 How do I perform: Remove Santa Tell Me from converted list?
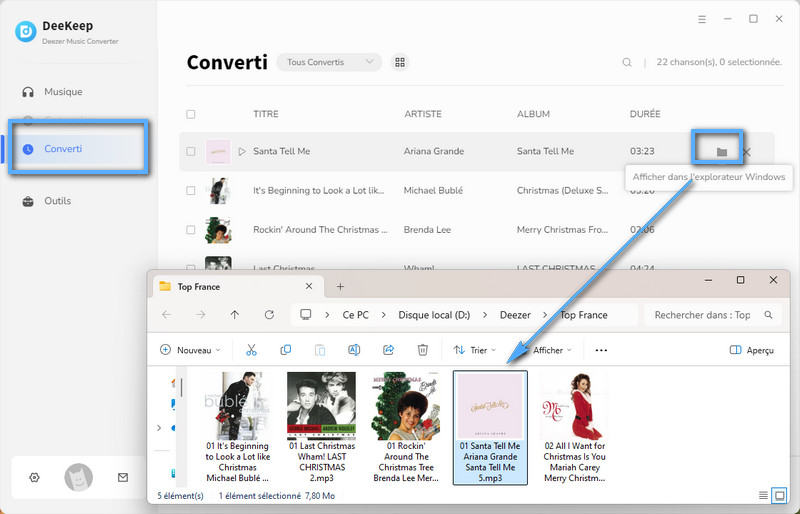click(746, 152)
